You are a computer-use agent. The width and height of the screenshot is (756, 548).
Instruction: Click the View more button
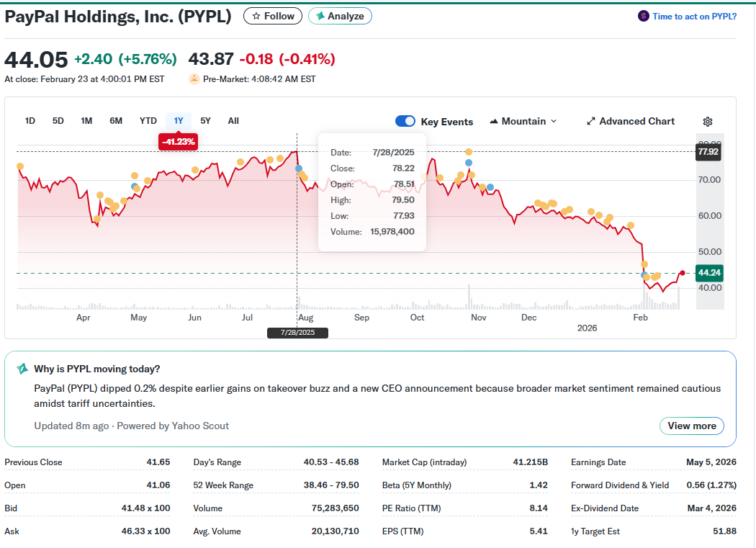coord(691,426)
